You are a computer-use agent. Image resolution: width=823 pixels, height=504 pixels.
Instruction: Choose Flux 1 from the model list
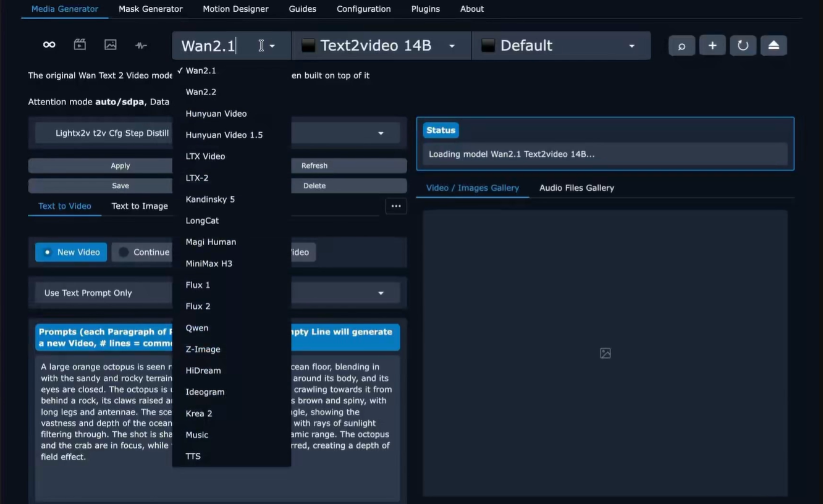pyautogui.click(x=231, y=285)
